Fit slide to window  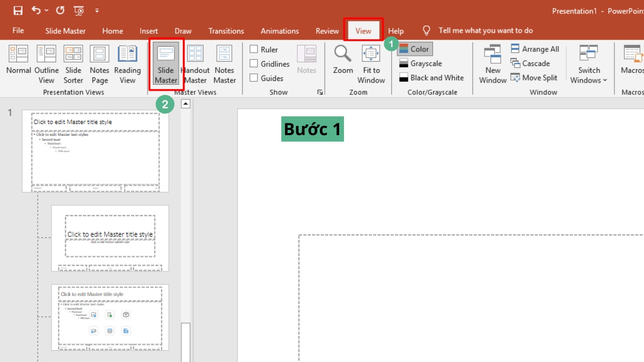[x=371, y=64]
